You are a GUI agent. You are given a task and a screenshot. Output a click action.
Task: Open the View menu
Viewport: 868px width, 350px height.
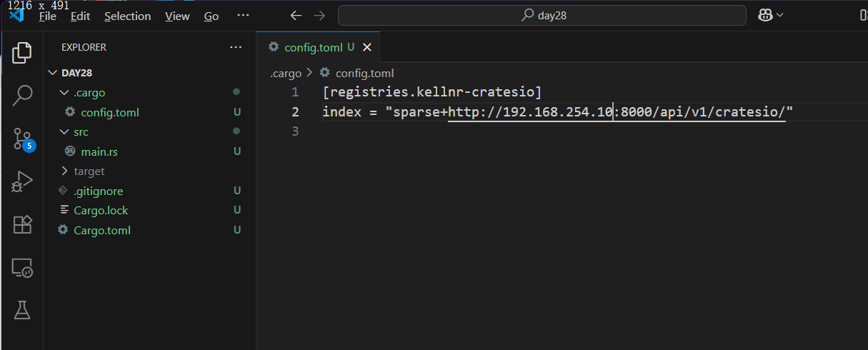177,16
